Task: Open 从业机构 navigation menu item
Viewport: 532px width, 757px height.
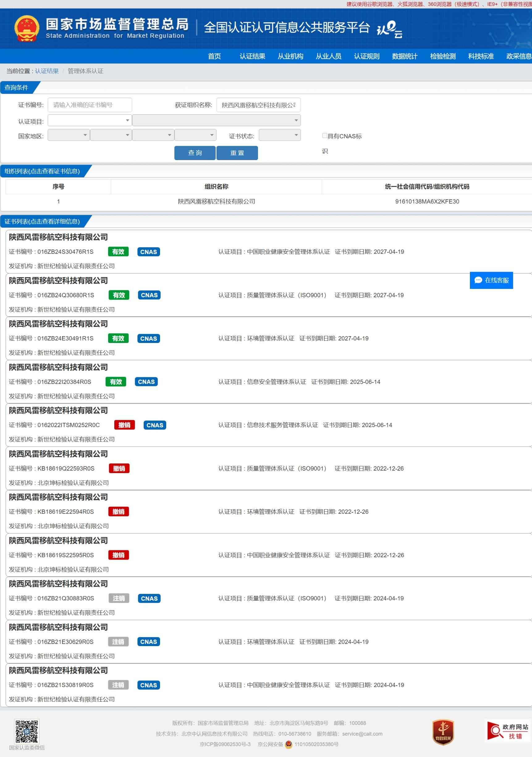Action: click(290, 56)
